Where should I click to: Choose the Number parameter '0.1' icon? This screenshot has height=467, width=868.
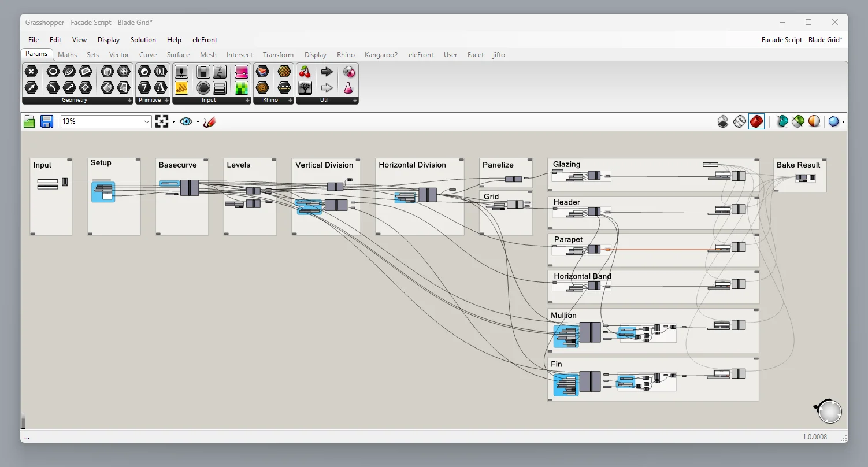pyautogui.click(x=161, y=72)
